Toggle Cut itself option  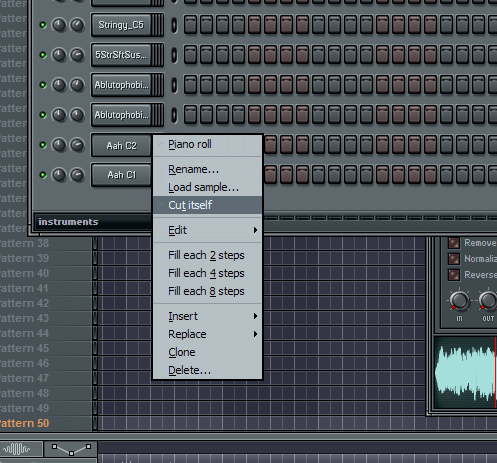[207, 205]
